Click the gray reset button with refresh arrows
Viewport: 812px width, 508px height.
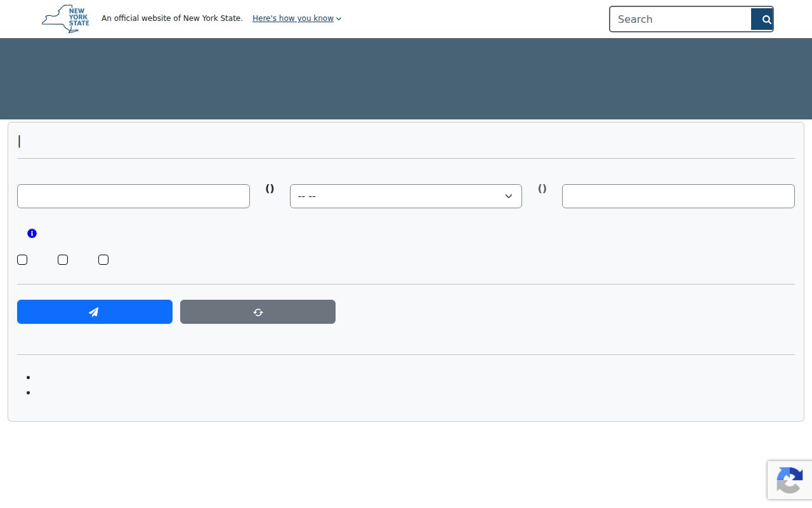point(258,312)
